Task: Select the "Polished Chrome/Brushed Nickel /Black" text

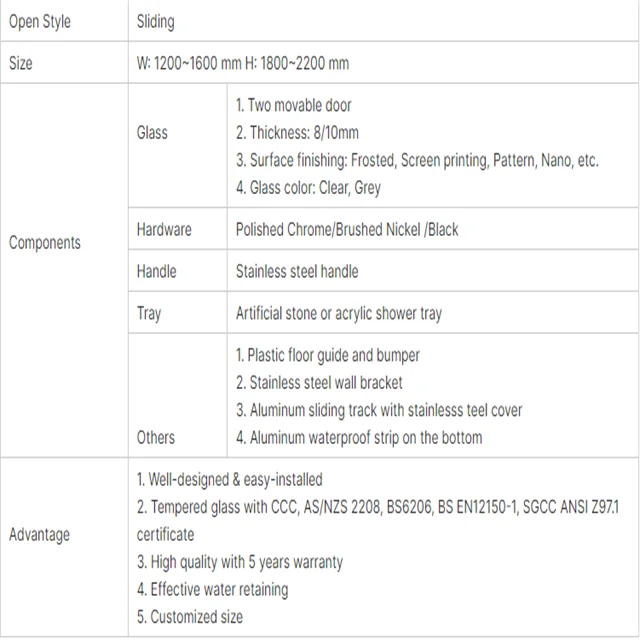Action: (x=347, y=229)
